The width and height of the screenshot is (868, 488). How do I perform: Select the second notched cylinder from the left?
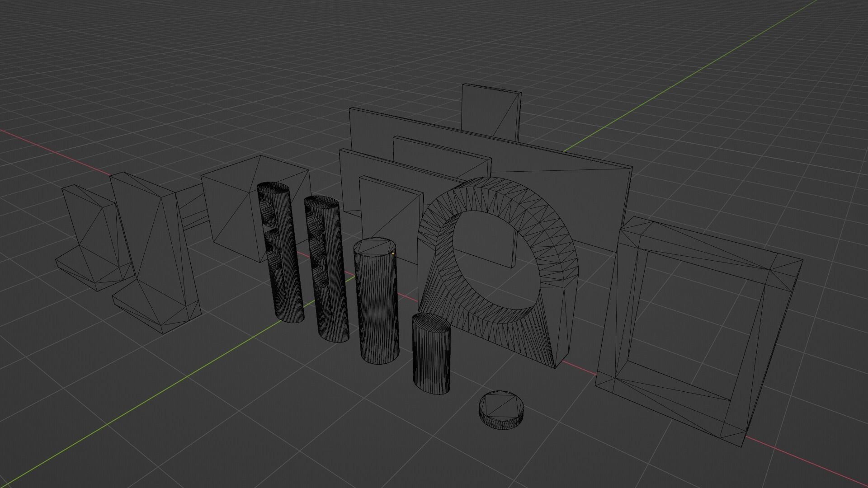pyautogui.click(x=326, y=269)
